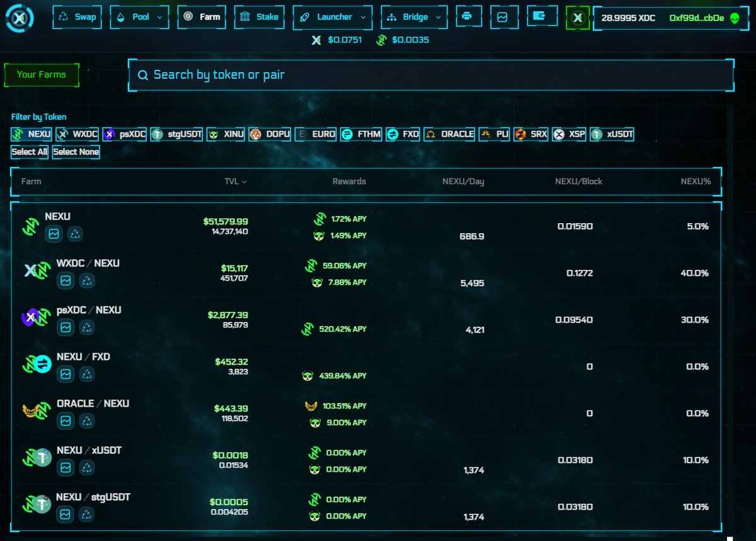Toggle the psXDC token filter

point(125,134)
